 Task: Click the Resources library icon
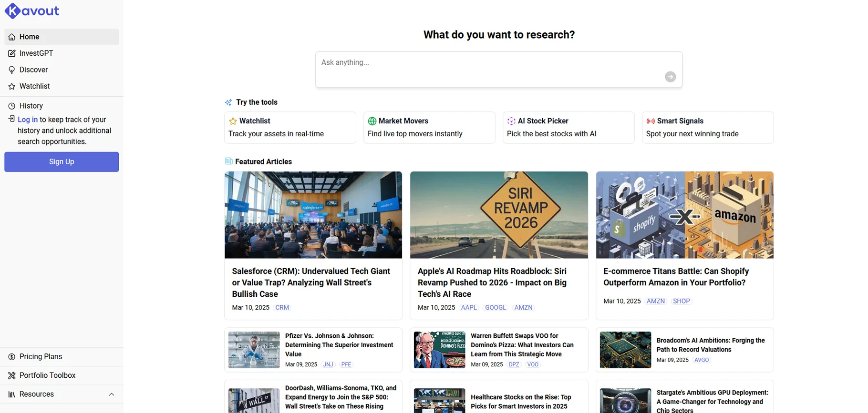coord(12,394)
